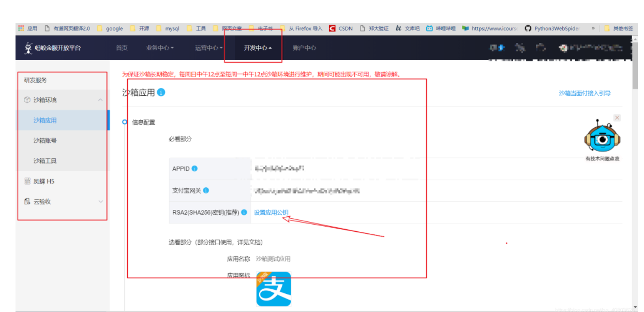The width and height of the screenshot is (644, 312).
Task: Open the 郑大验证 bookmark
Action: (x=375, y=28)
